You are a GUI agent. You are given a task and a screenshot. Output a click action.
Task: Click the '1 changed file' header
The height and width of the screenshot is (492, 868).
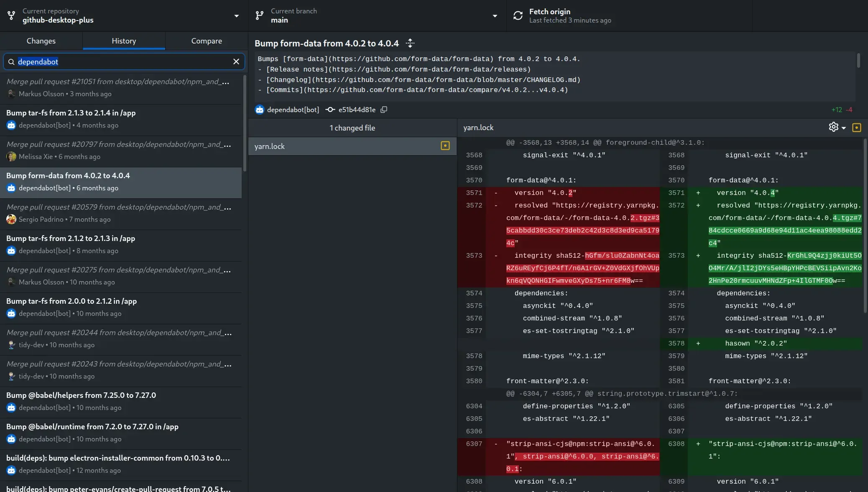point(352,128)
